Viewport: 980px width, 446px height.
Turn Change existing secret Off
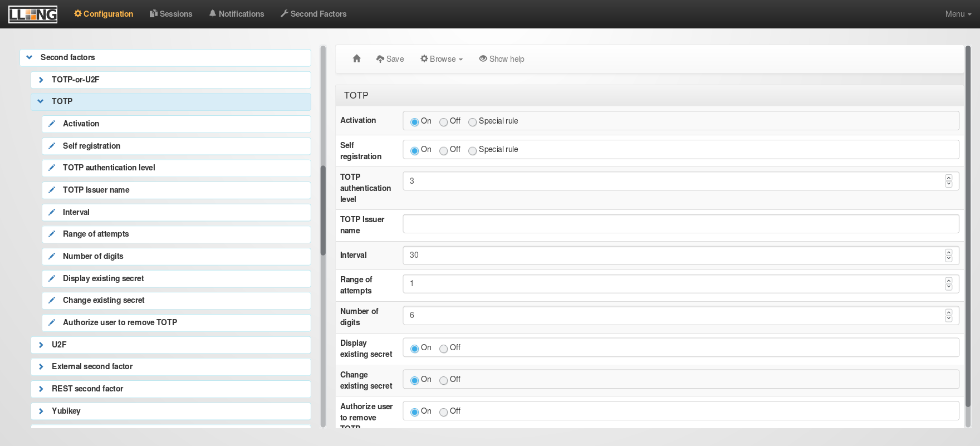(443, 380)
